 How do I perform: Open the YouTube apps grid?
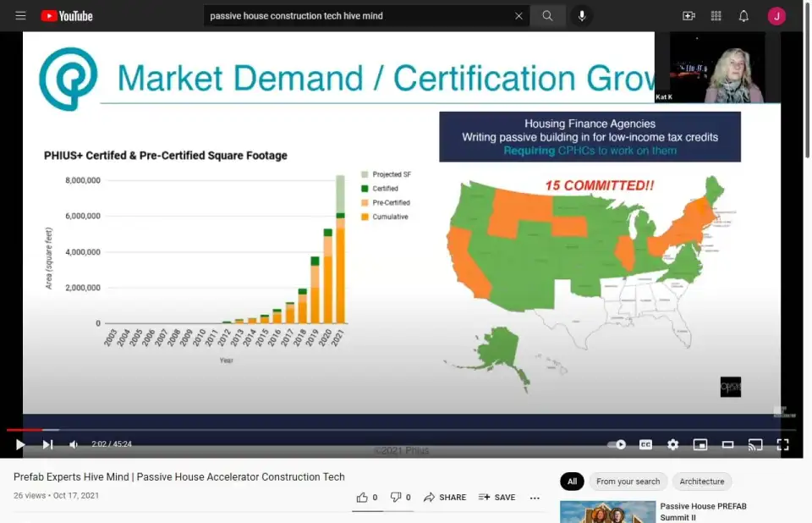(x=716, y=16)
